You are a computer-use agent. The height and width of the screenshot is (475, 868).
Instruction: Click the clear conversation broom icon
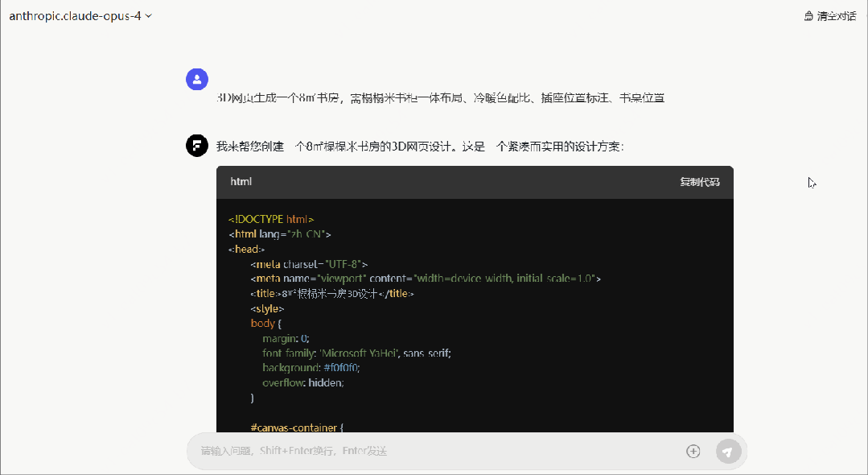coord(808,16)
